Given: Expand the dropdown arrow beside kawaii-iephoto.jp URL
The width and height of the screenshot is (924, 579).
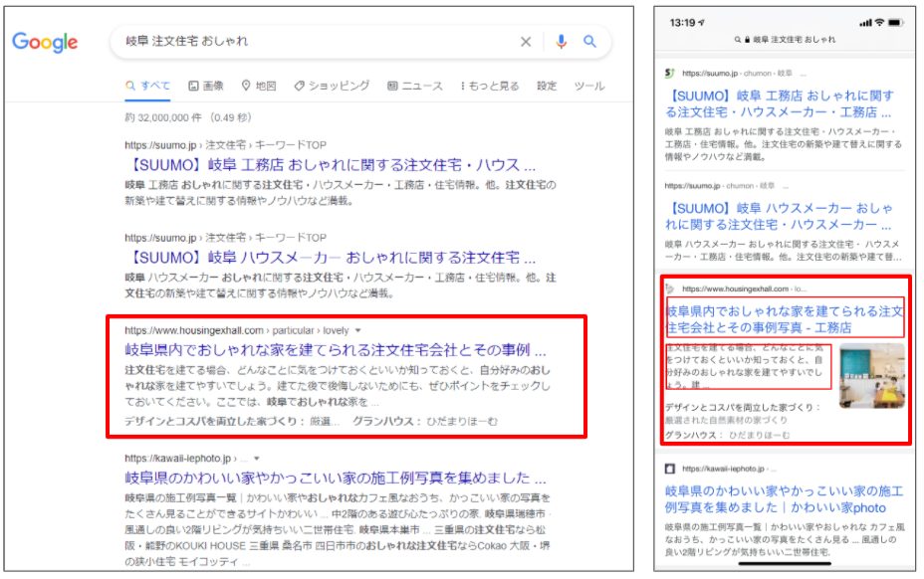Looking at the screenshot, I should [256, 459].
